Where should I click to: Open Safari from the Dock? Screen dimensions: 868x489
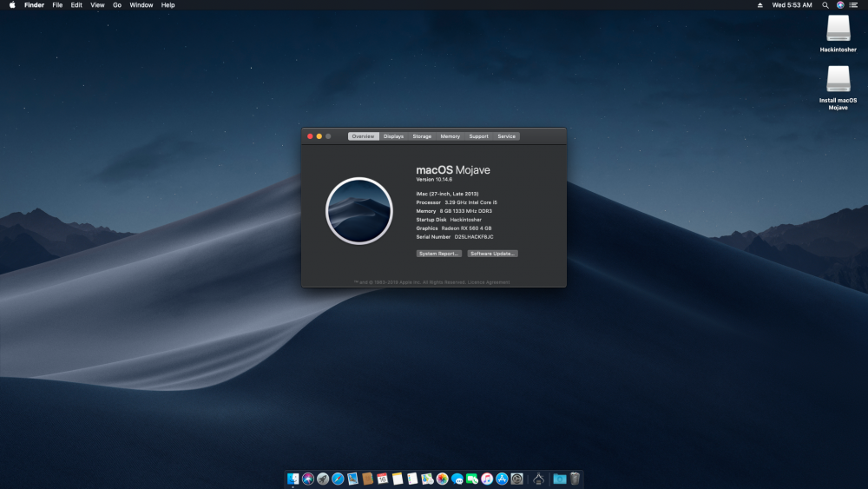pos(338,479)
